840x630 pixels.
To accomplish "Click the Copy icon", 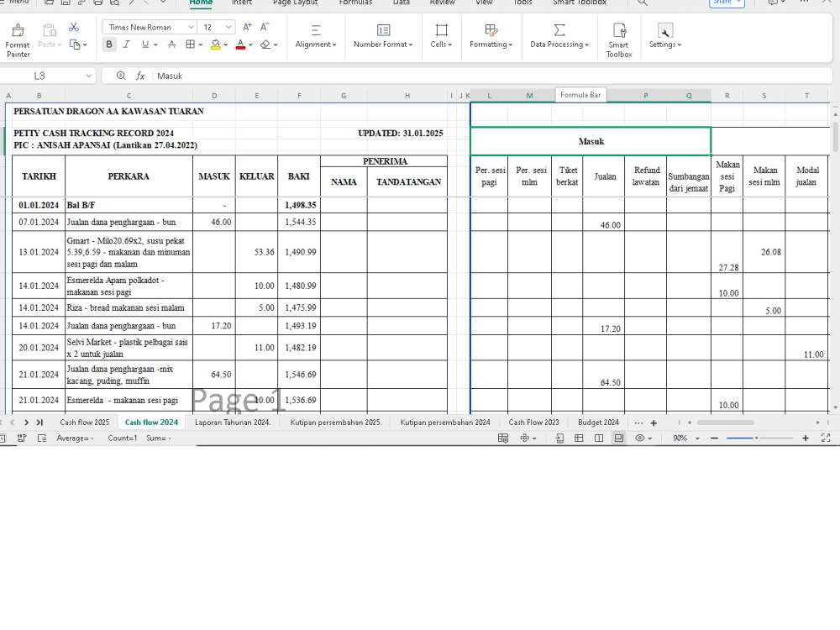I will click(75, 45).
